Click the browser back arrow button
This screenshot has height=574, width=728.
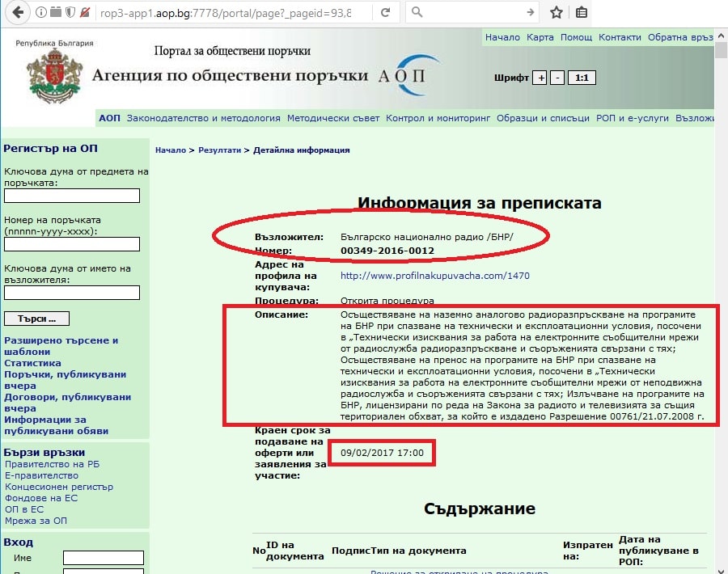pyautogui.click(x=18, y=12)
